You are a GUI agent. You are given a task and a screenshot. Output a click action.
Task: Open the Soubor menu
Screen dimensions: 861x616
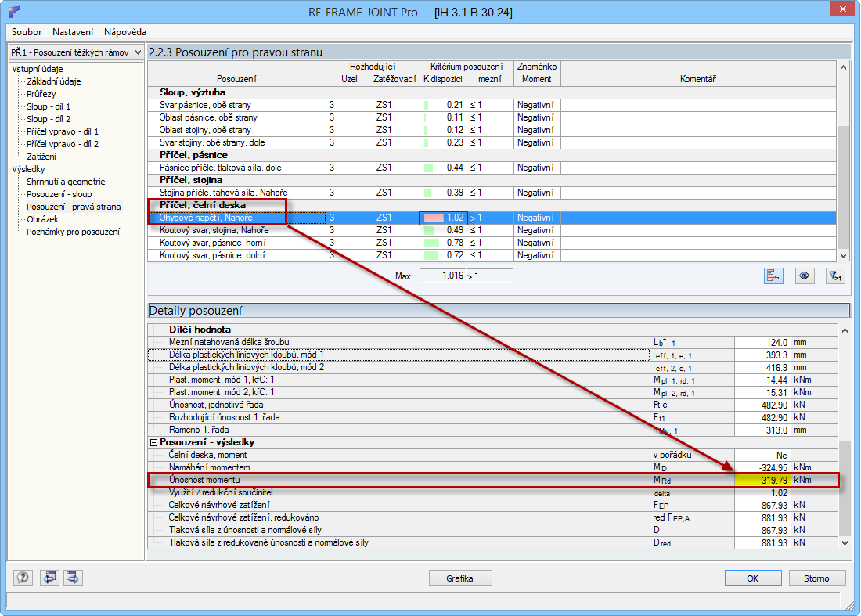pyautogui.click(x=27, y=32)
